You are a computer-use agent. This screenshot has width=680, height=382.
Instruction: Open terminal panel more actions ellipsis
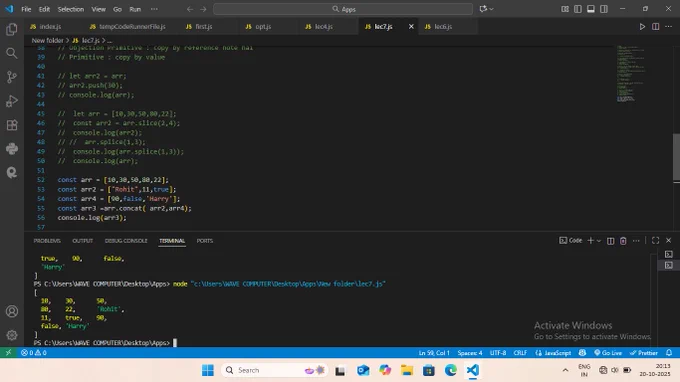point(636,241)
